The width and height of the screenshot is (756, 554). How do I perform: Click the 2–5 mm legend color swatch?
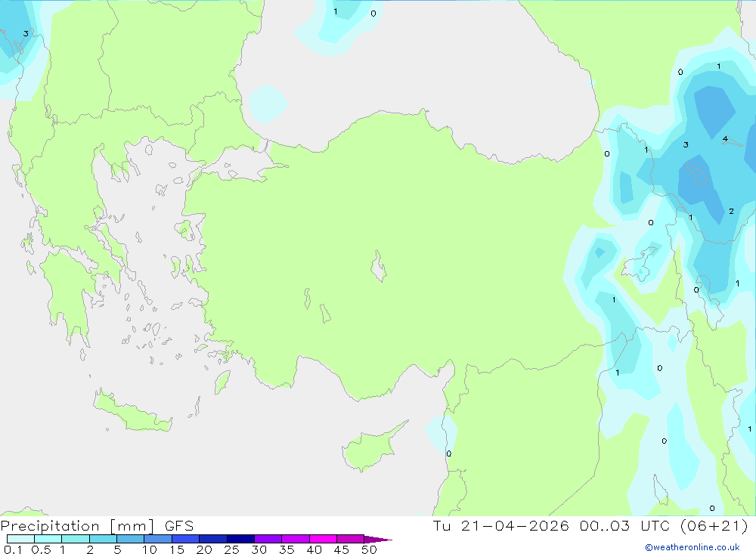103,539
